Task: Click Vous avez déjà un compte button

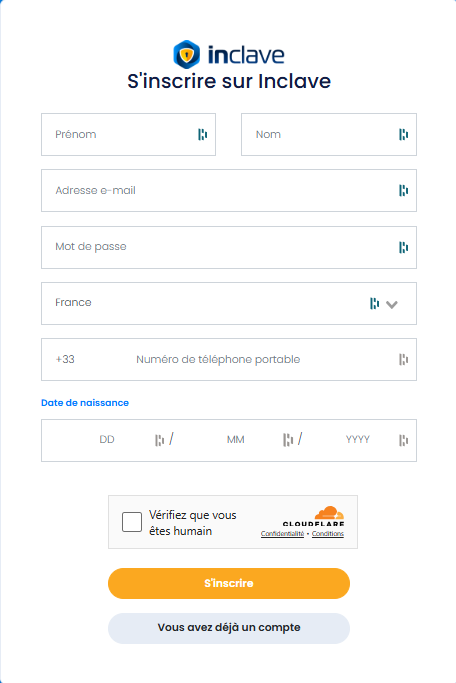Action: tap(229, 628)
